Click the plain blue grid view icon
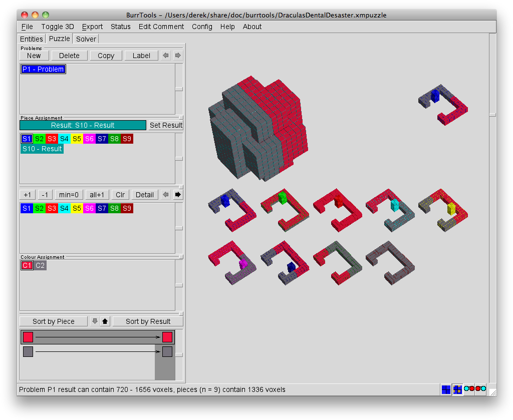 tap(446, 389)
